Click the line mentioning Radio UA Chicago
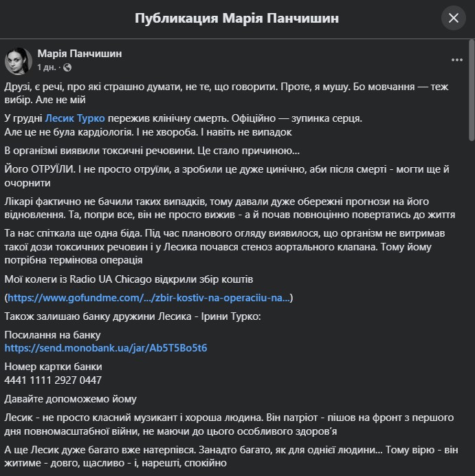 (129, 279)
